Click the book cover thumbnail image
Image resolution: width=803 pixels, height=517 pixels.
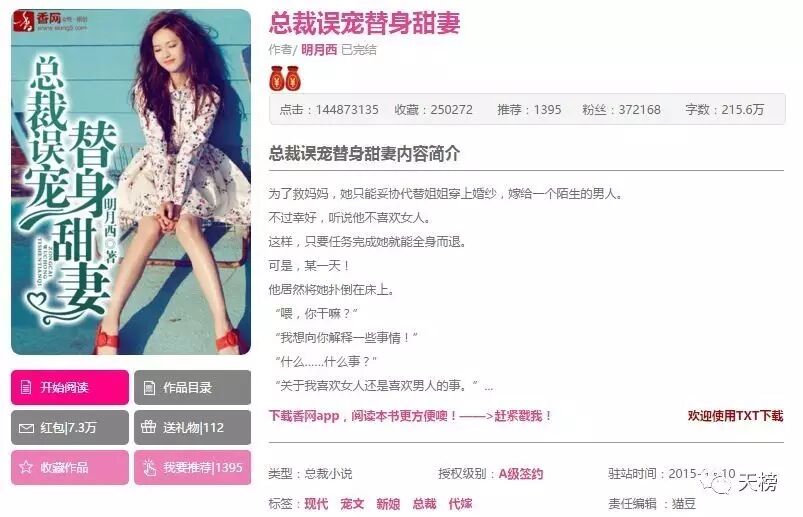point(131,182)
